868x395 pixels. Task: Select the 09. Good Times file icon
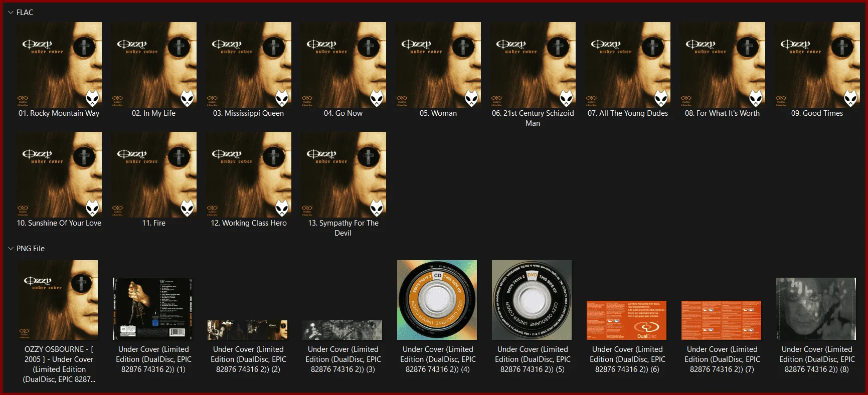point(817,65)
